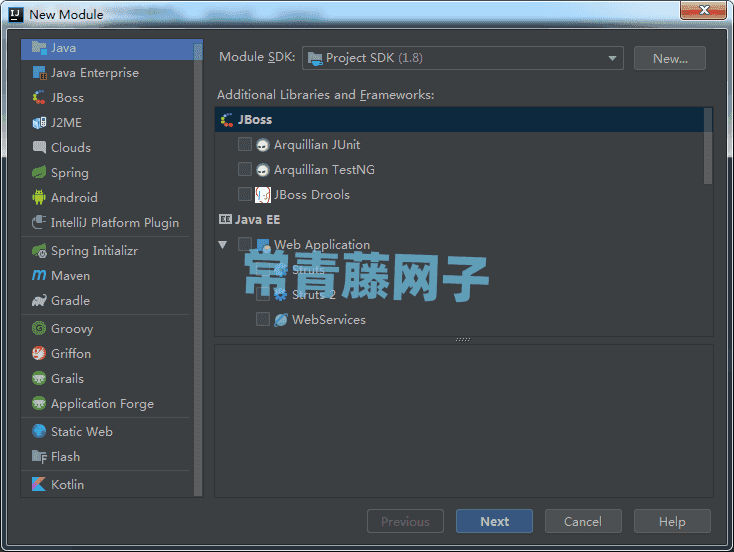The height and width of the screenshot is (552, 734).
Task: Close the New Module dialog
Action: tap(703, 10)
